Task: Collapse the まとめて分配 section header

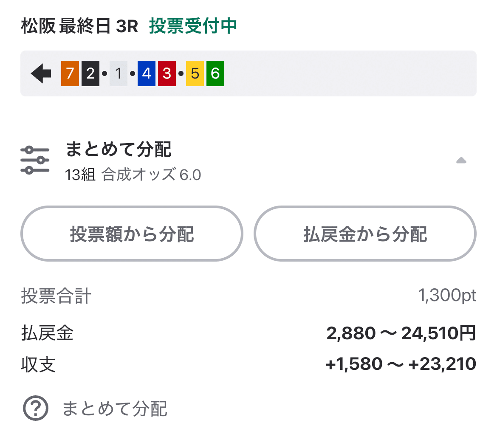Action: point(119,149)
